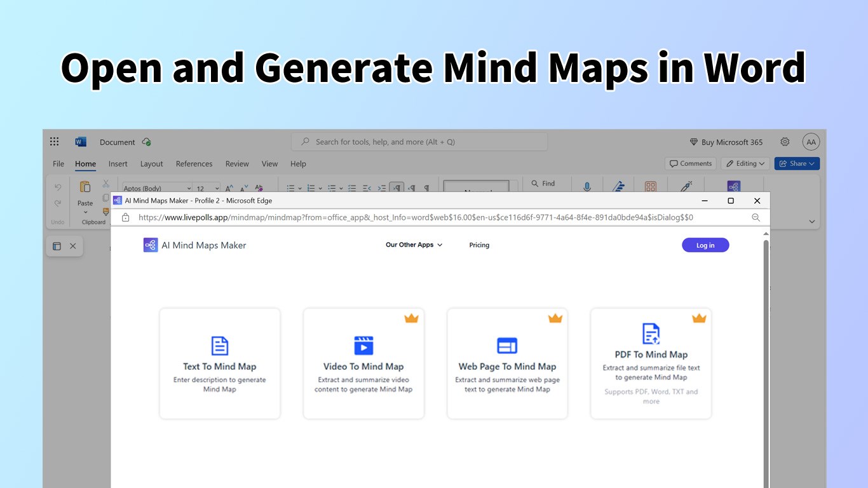This screenshot has width=868, height=488.
Task: Apply a bulleted list
Action: coord(290,188)
